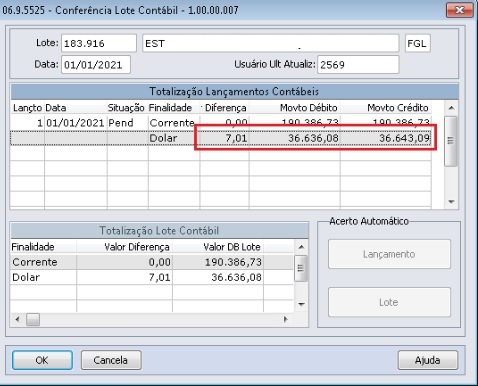Click the 190.386,73 value in Lote table
This screenshot has width=478, height=386.
233,262
